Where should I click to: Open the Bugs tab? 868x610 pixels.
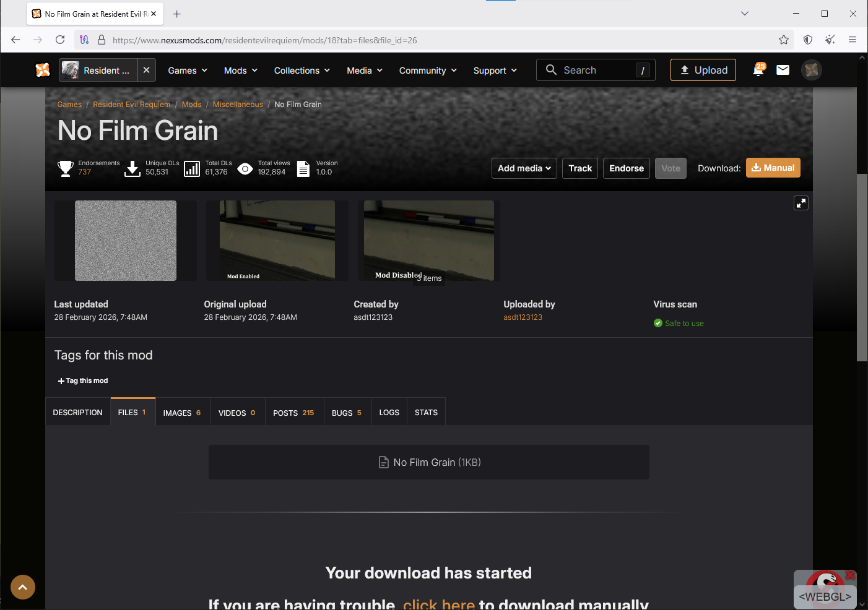347,413
